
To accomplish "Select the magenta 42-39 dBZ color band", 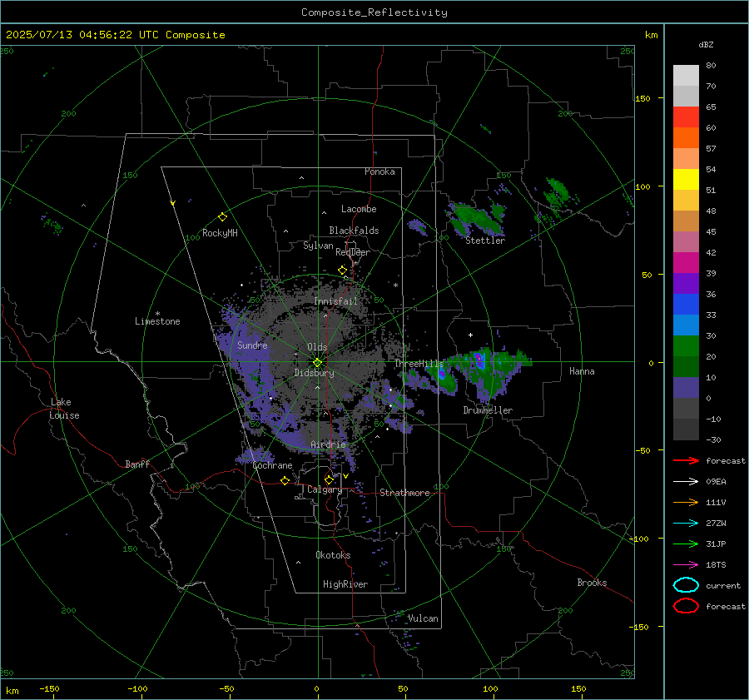I will [686, 263].
